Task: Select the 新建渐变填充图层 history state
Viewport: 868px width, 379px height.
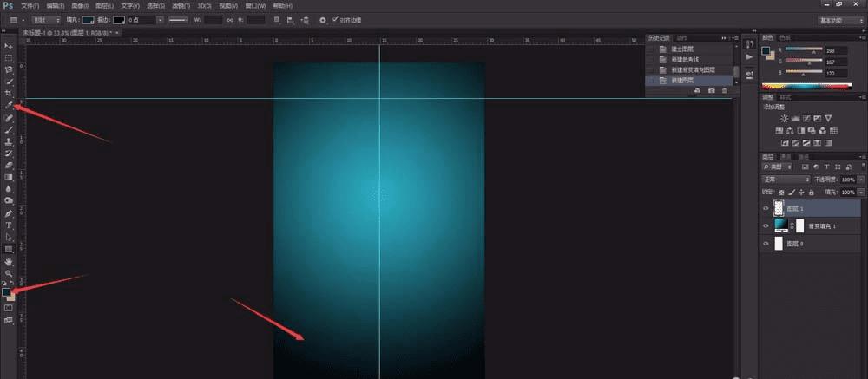Action: 693,70
